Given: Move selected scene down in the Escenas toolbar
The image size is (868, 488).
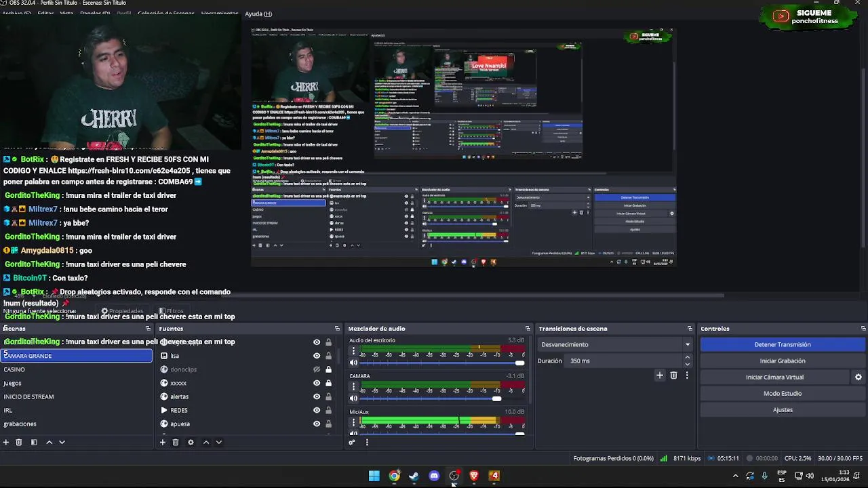Looking at the screenshot, I should tap(62, 442).
